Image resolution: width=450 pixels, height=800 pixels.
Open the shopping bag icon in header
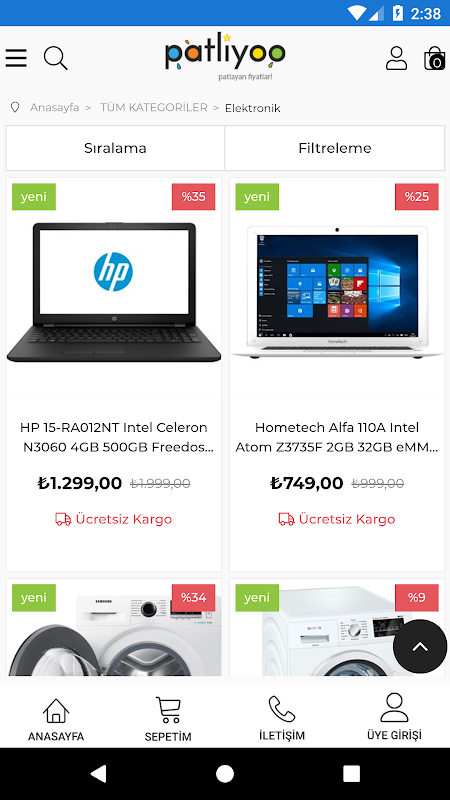point(434,58)
